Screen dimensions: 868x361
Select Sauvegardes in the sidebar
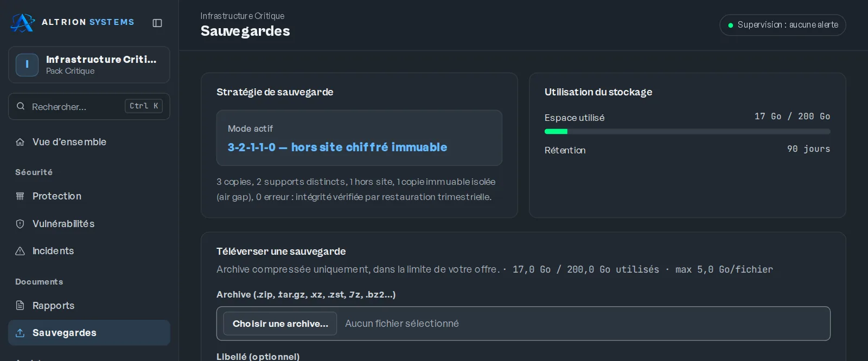click(89, 333)
